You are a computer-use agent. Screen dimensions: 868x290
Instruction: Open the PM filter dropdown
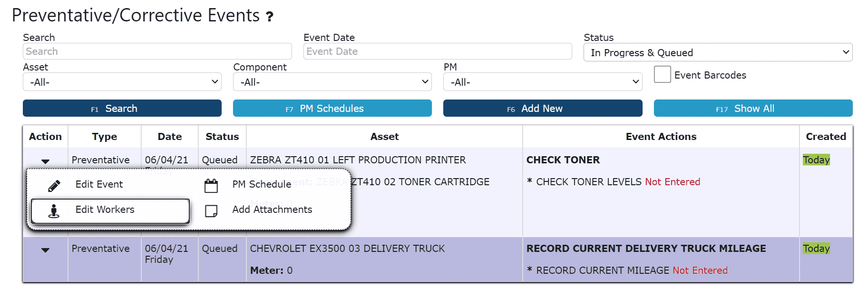pyautogui.click(x=543, y=82)
